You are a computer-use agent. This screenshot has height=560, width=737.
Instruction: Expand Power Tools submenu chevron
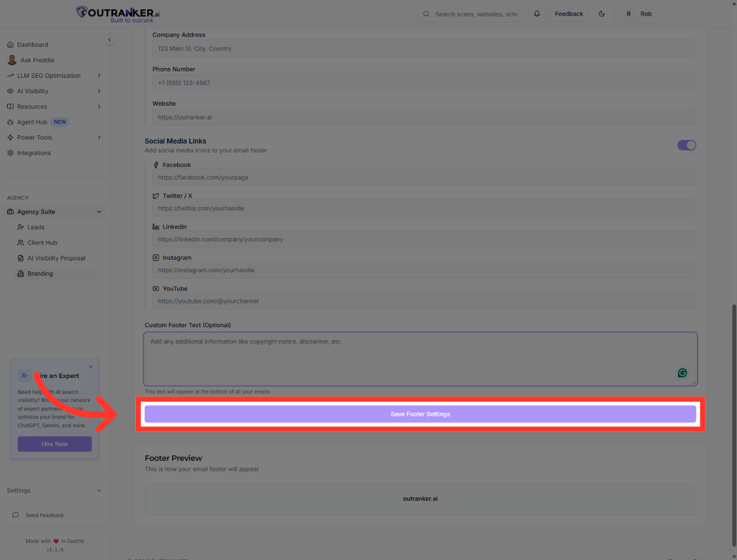[x=99, y=137]
